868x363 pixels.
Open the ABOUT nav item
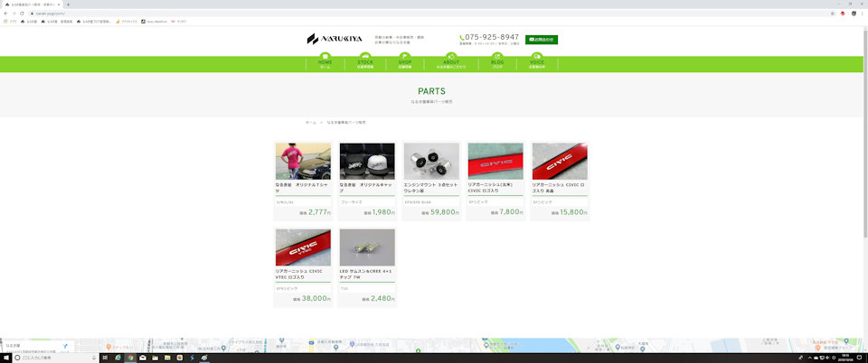[451, 62]
